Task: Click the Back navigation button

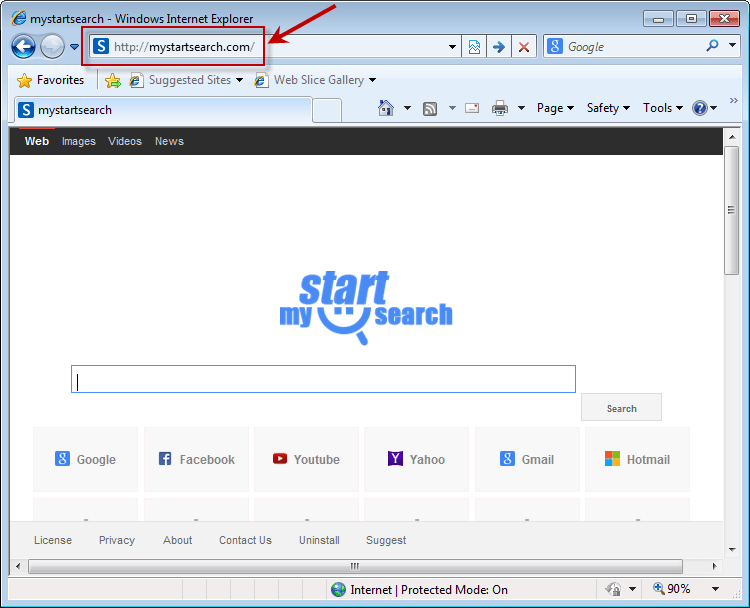Action: pyautogui.click(x=23, y=47)
